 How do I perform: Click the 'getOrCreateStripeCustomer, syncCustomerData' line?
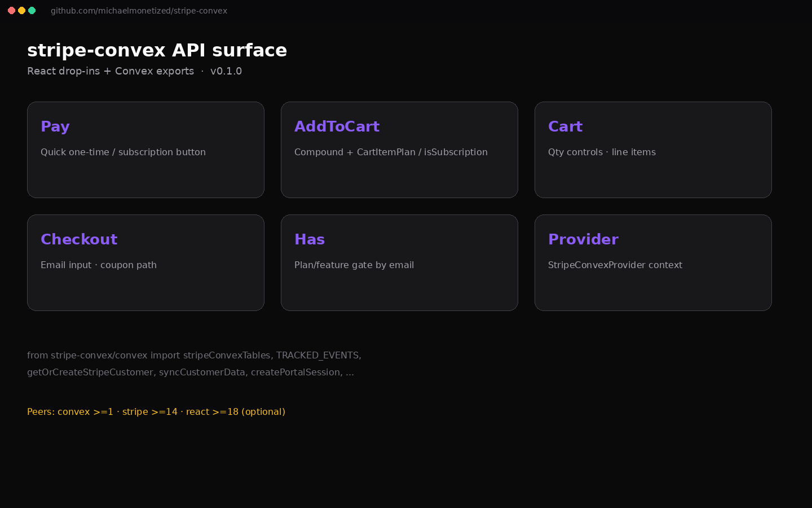coord(191,372)
